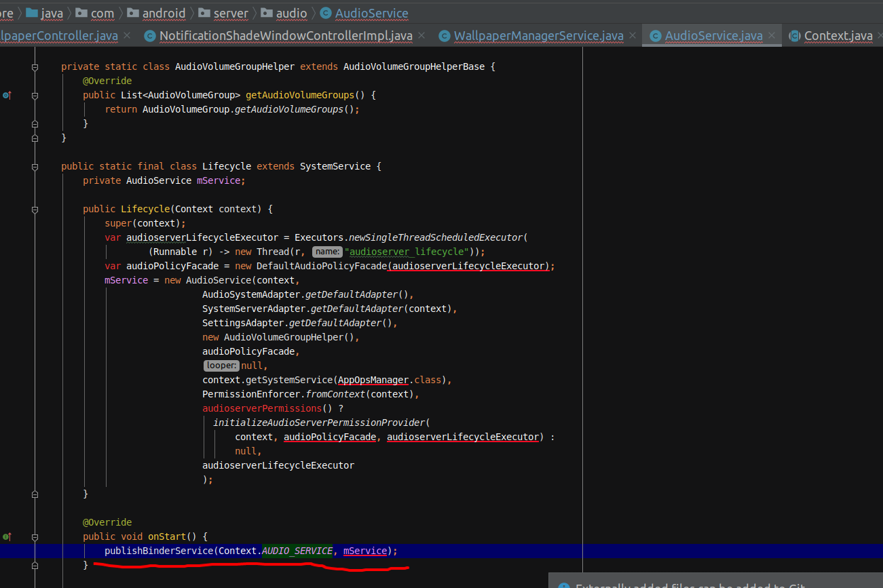Click the class icon on the NotificationShadeWindowControllerImpl.java tab
This screenshot has height=588, width=883.
click(151, 36)
